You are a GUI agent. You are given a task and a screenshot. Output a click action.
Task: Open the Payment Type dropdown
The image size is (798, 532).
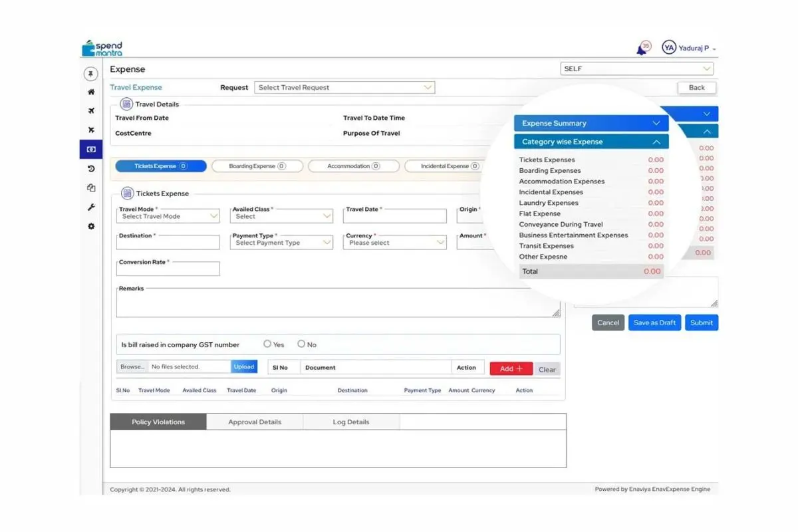click(x=282, y=243)
